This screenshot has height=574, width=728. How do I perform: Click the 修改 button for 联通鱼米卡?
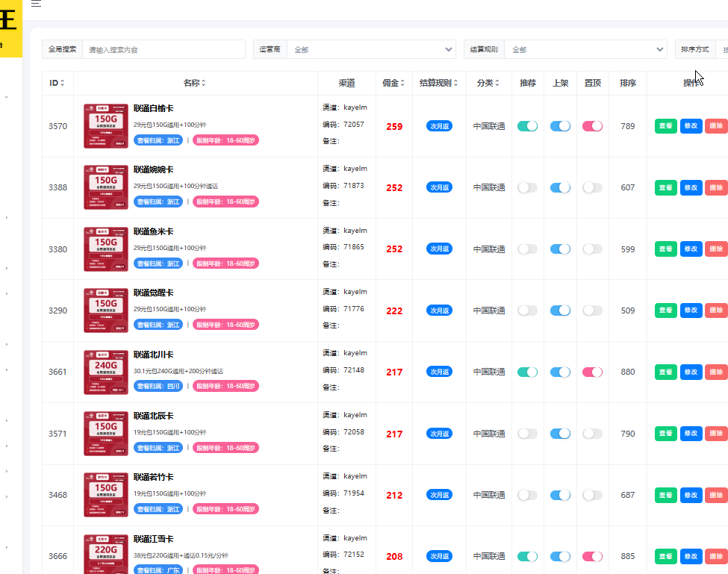(691, 249)
